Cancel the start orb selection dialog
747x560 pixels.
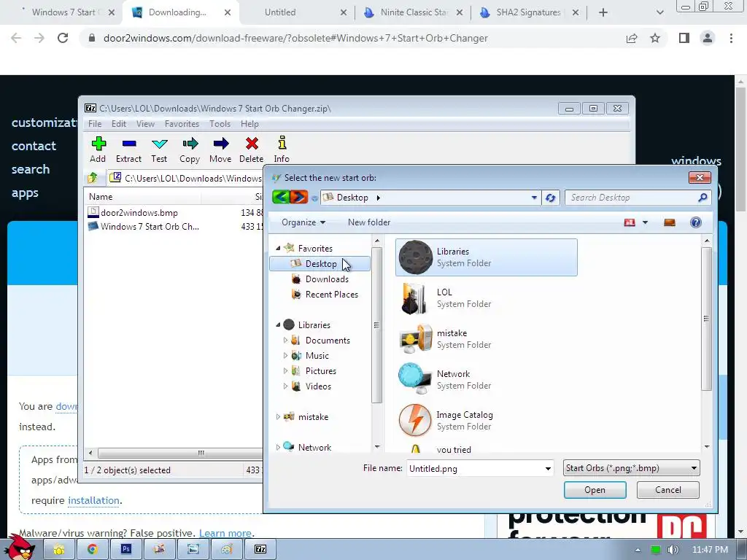[x=668, y=490]
